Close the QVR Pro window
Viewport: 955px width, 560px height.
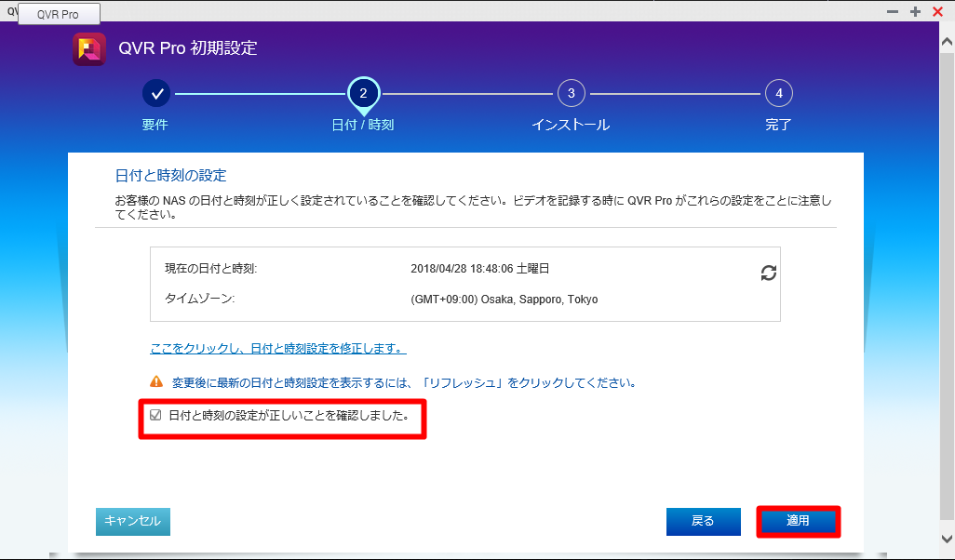coord(938,11)
